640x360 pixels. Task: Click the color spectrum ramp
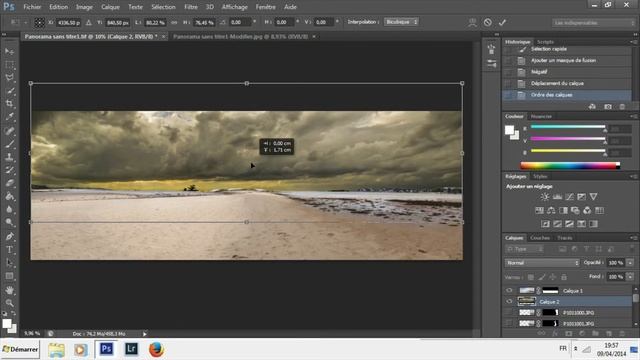point(570,165)
